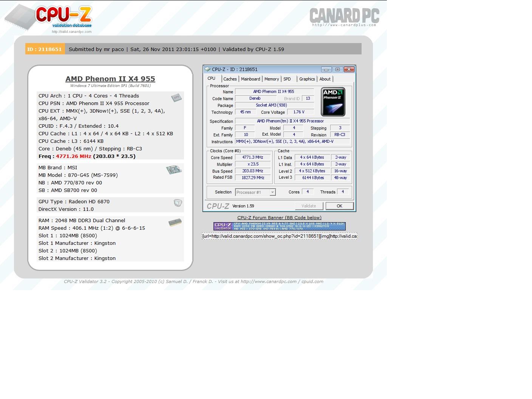Click the Validate button in CPU-Z
Image resolution: width=532 pixels, height=399 pixels.
(x=309, y=206)
